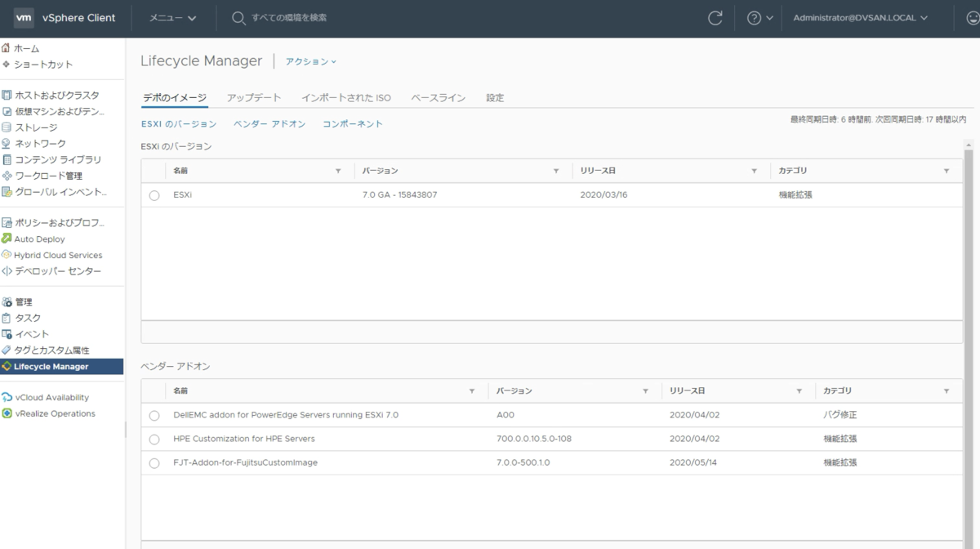
Task: Click Fujitsu version 7.0.0-500.1.0 cell
Action: click(x=523, y=463)
